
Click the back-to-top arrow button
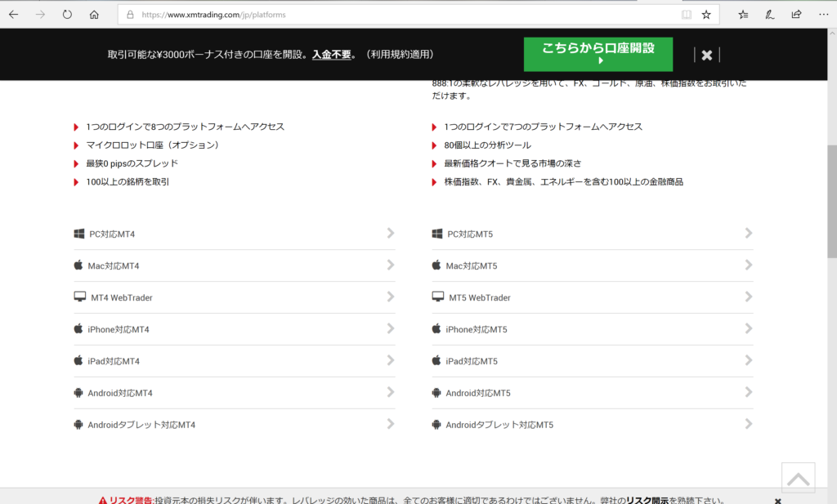[x=799, y=478]
